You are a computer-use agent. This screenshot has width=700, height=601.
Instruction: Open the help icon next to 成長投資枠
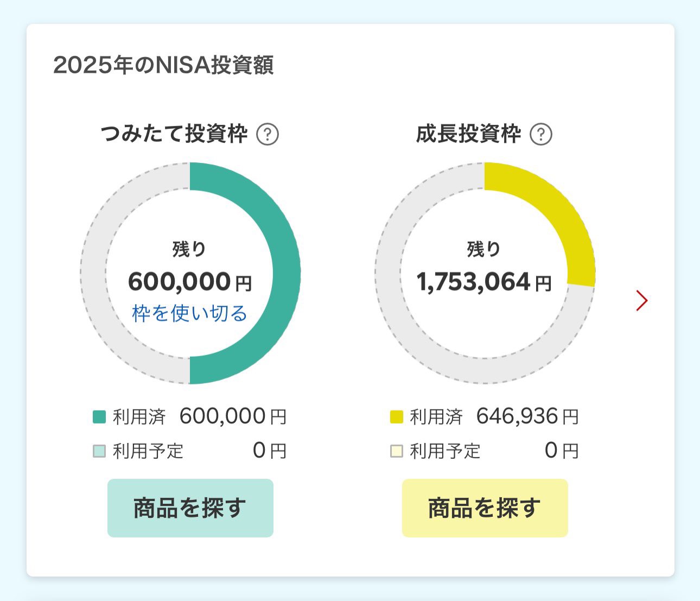pyautogui.click(x=540, y=135)
